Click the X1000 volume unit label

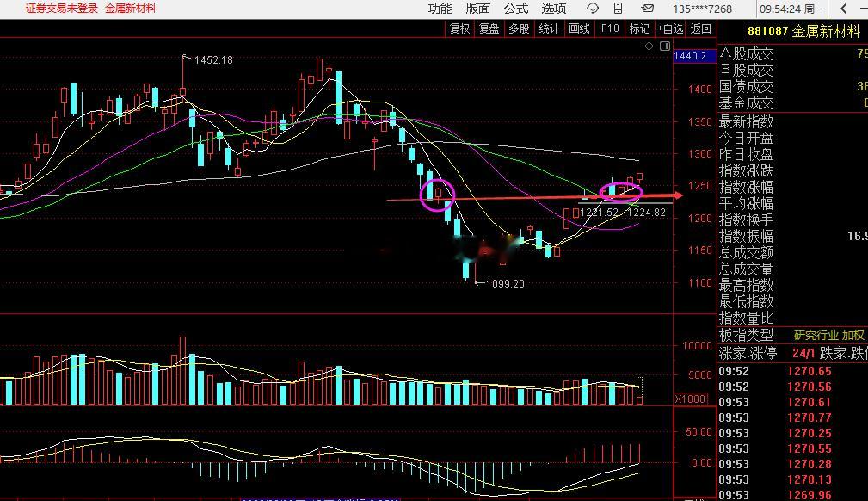click(690, 399)
